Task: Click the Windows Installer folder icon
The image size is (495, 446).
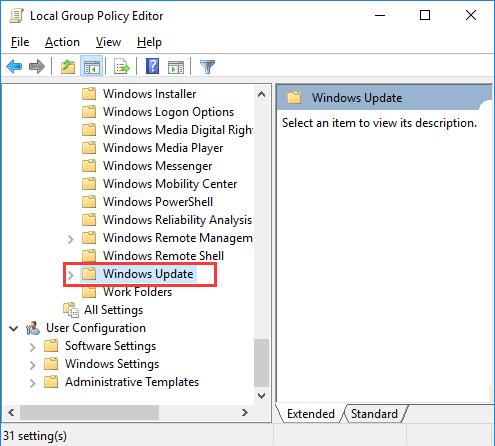Action: click(89, 94)
